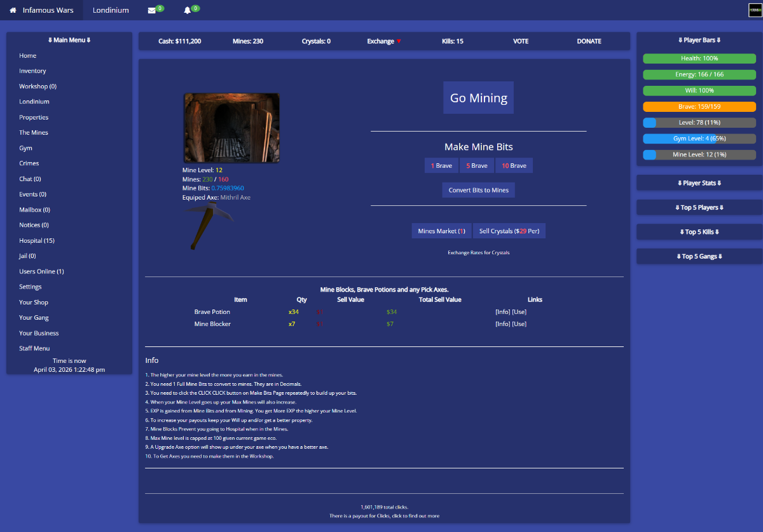Image resolution: width=763 pixels, height=532 pixels.
Task: Open Inventory from the main menu
Action: (32, 71)
